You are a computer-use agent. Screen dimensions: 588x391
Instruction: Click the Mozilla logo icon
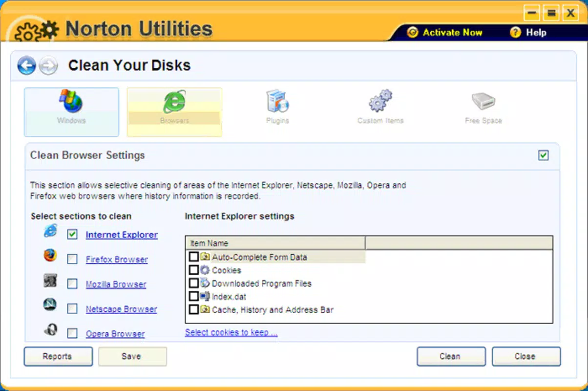coord(50,280)
